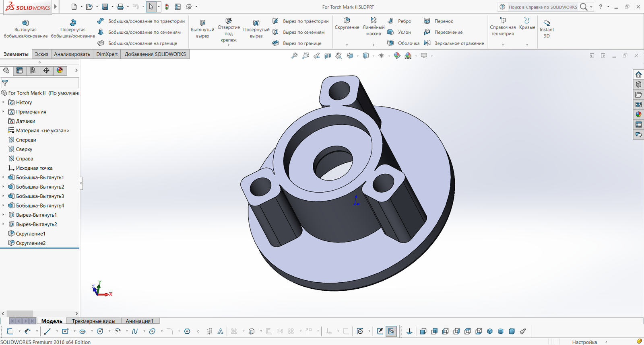
Task: Switch to Анимация1 bottom tab
Action: coord(139,321)
